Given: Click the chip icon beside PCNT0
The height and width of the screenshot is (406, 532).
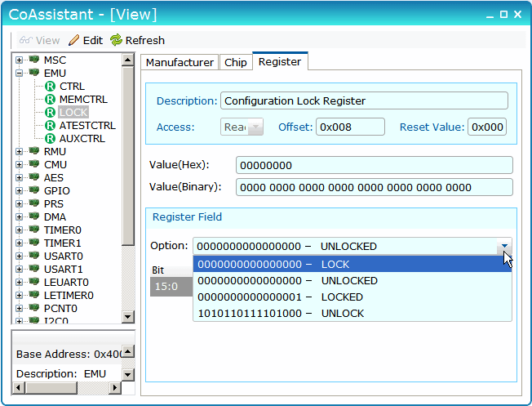Looking at the screenshot, I should tap(34, 308).
